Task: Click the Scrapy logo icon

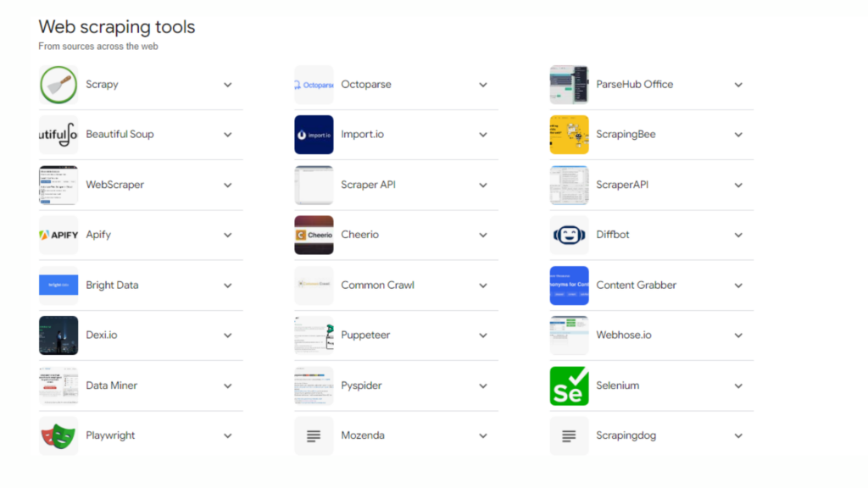Action: coord(58,84)
